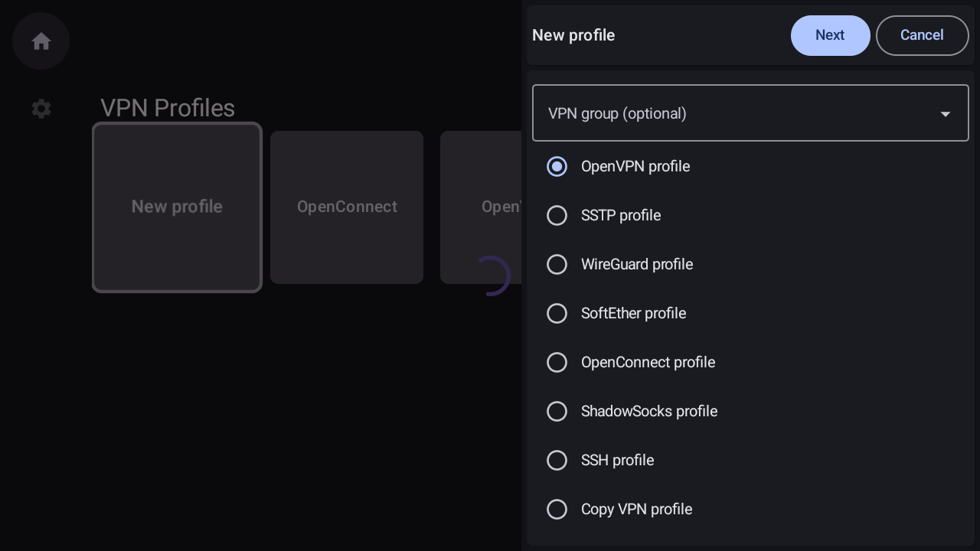980x551 pixels.
Task: Click the VPN Profiles heading
Action: tap(168, 108)
